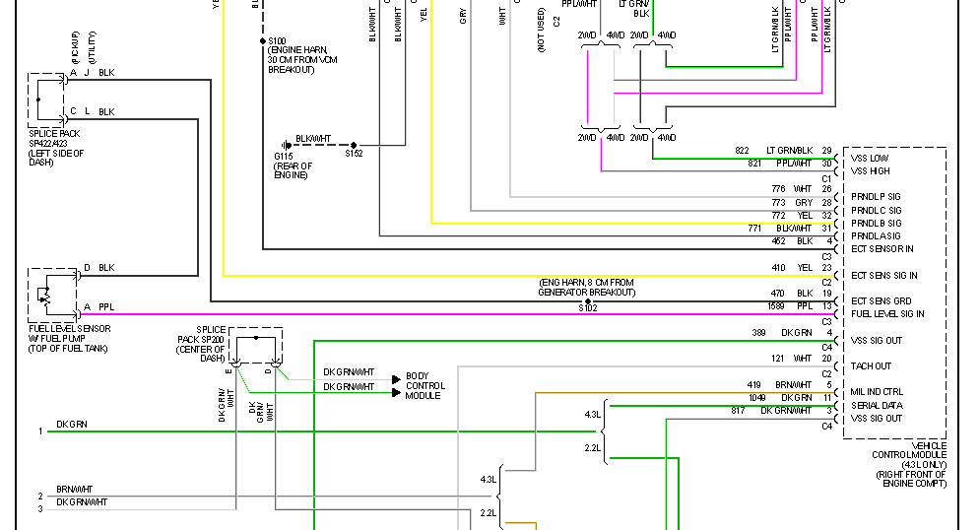The height and width of the screenshot is (530, 980).
Task: Click the S152 splice dot
Action: click(354, 145)
